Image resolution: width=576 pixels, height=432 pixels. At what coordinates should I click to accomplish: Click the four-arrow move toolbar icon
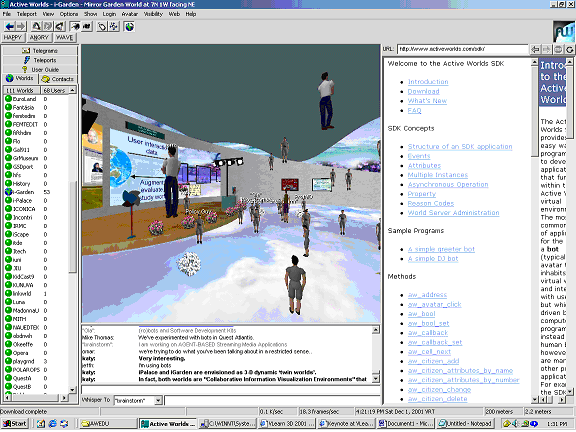click(114, 26)
